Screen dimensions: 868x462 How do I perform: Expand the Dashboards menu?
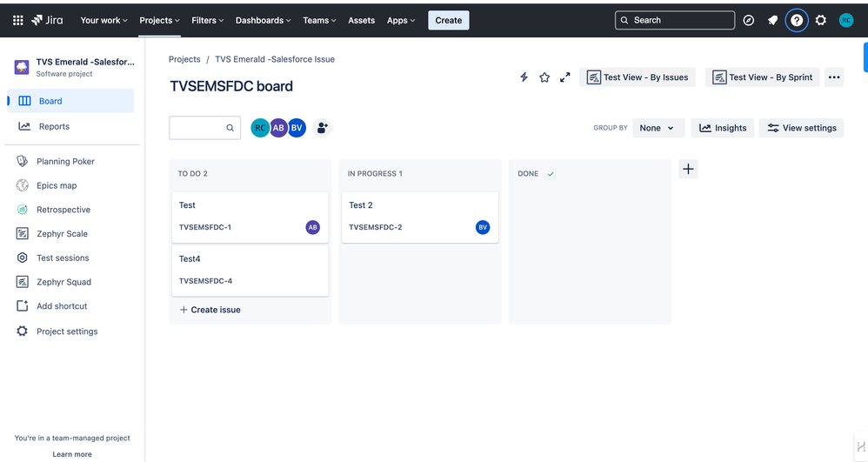[263, 21]
